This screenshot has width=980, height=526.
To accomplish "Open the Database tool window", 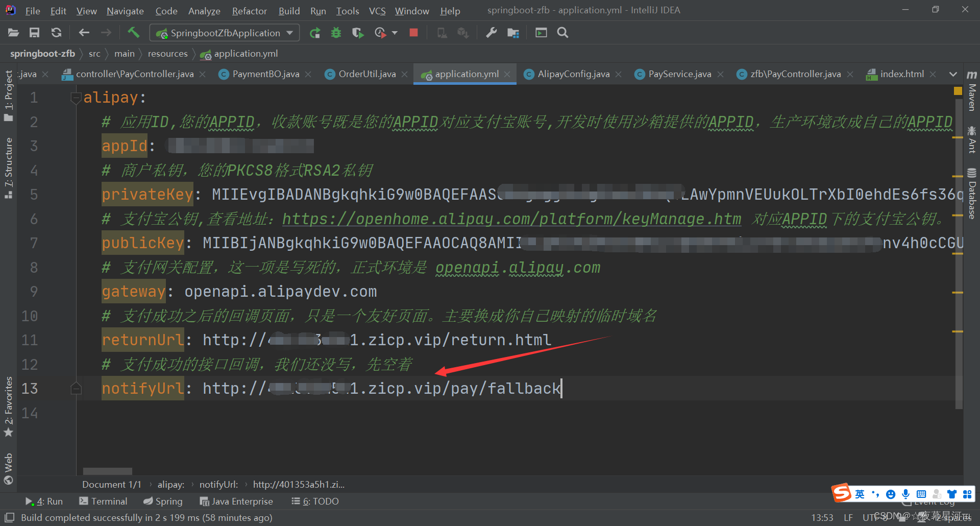I will coord(972,194).
